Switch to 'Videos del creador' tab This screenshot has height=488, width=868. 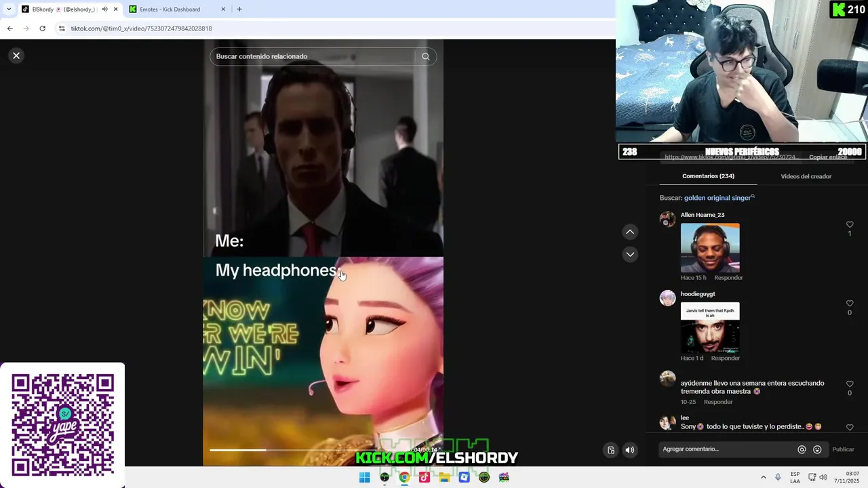coord(806,176)
